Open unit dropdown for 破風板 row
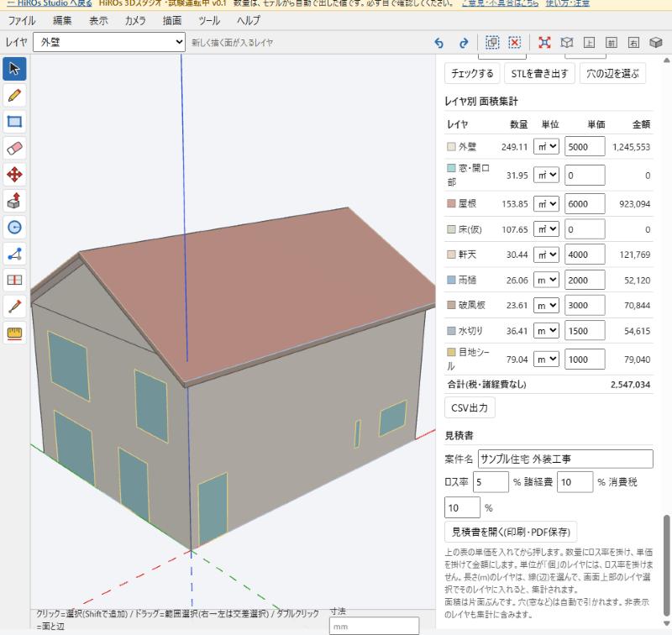The width and height of the screenshot is (672, 635). click(546, 305)
